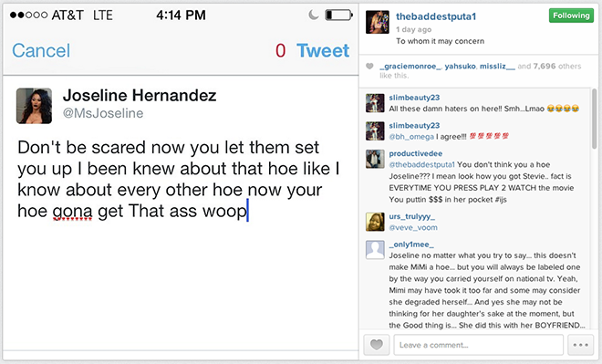This screenshot has width=602, height=364.
Task: Tap Cancel in the tweet composer
Action: click(x=41, y=51)
